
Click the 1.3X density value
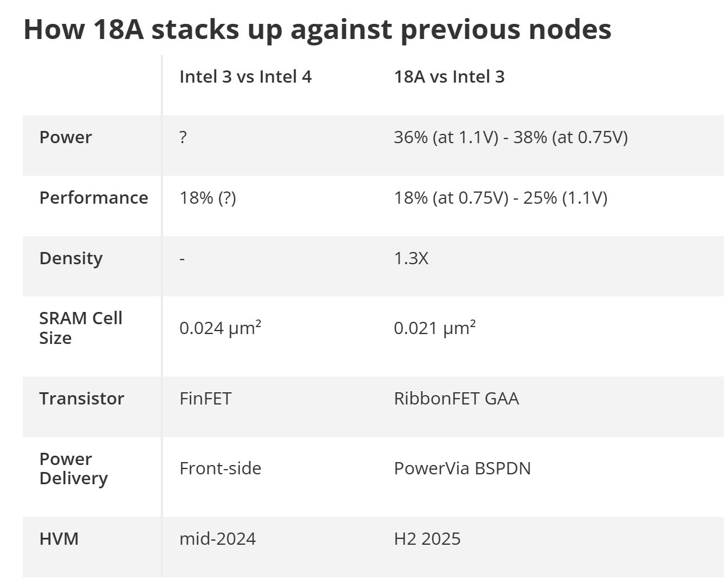tap(411, 258)
